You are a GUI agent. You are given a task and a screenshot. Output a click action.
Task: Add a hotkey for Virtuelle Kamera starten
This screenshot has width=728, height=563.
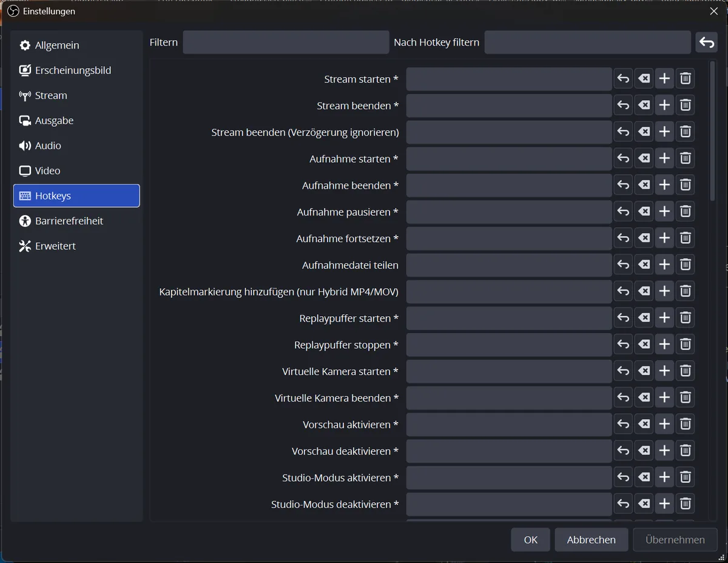pos(664,371)
